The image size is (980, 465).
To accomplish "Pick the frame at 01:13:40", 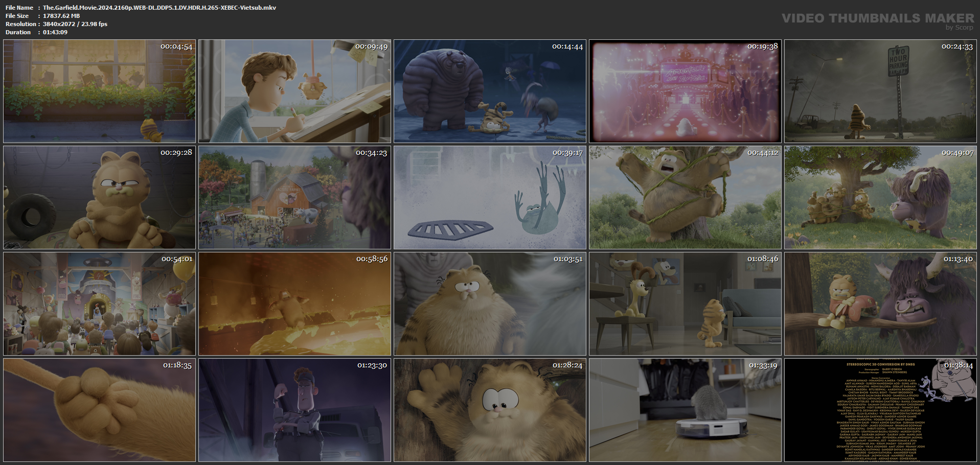I will [880, 304].
